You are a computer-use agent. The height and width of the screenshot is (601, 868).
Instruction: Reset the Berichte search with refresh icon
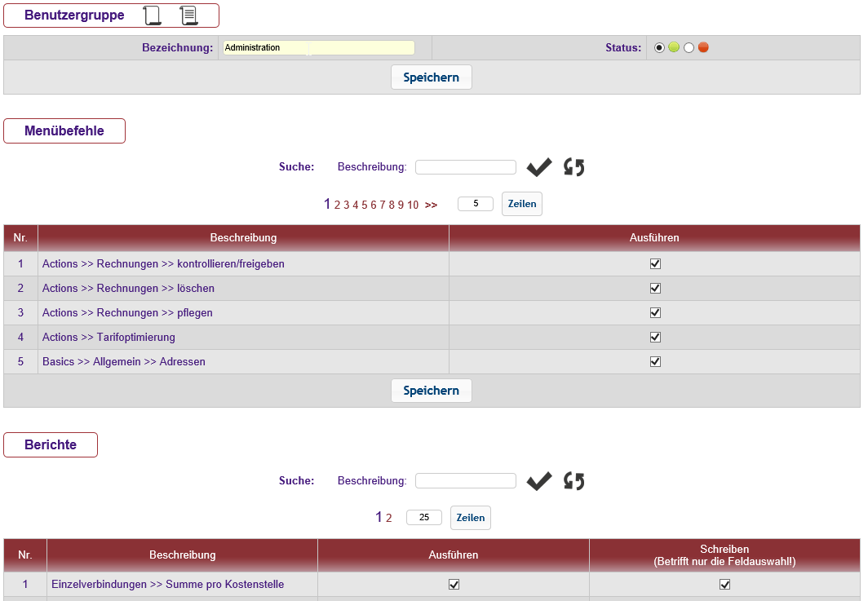click(x=574, y=481)
